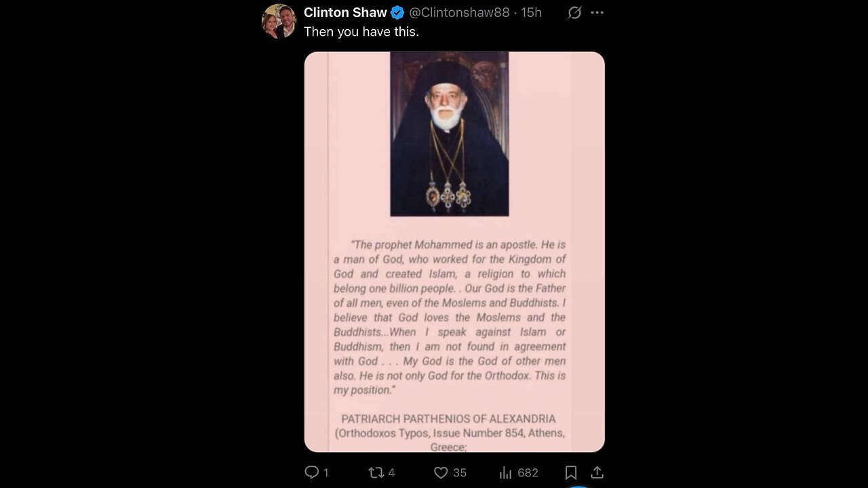Click the repost count number 4
This screenshot has height=488, width=868.
(x=391, y=472)
